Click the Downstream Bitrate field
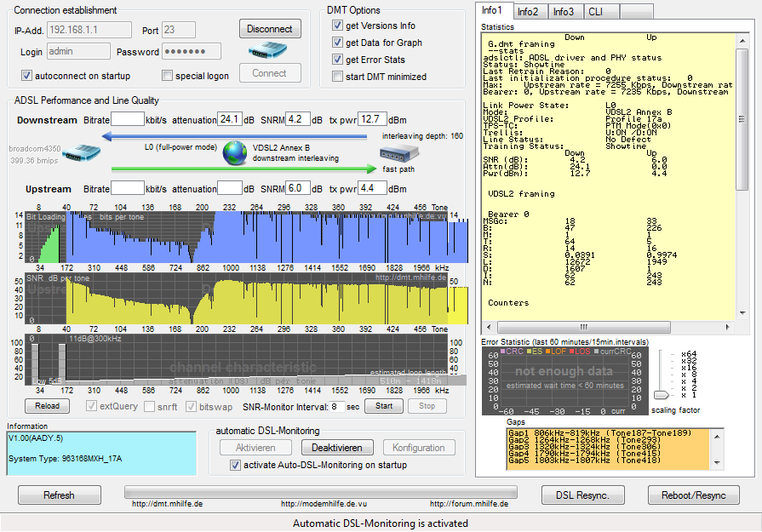The image size is (762, 532). pyautogui.click(x=128, y=119)
